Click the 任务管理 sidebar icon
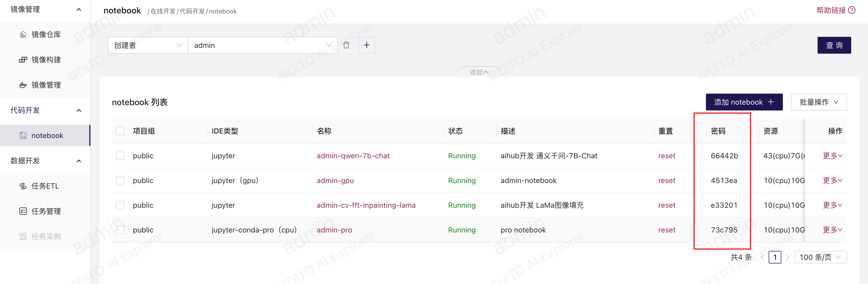The height and width of the screenshot is (284, 868). pos(23,211)
